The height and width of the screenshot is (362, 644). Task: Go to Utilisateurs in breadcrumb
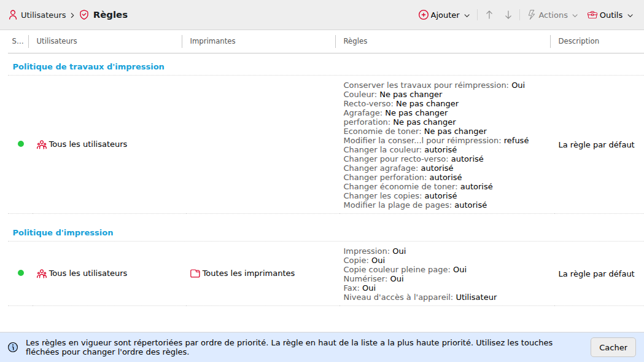pos(43,15)
